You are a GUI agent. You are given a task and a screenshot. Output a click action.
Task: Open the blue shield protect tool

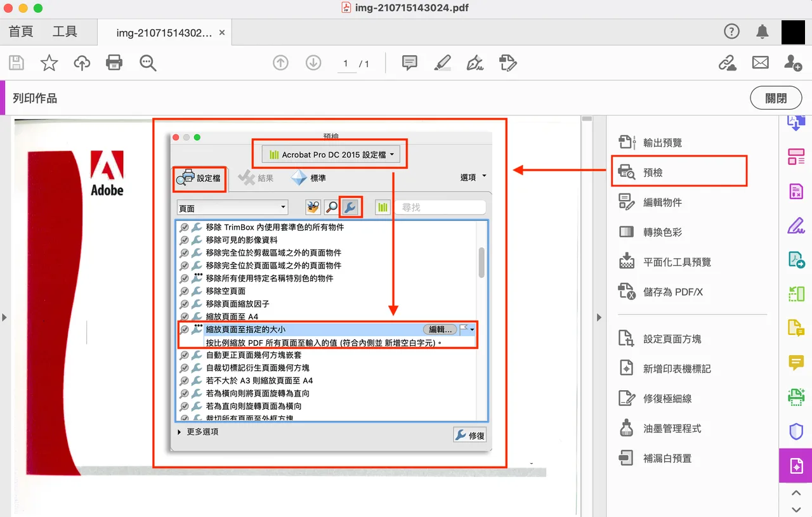pyautogui.click(x=796, y=431)
